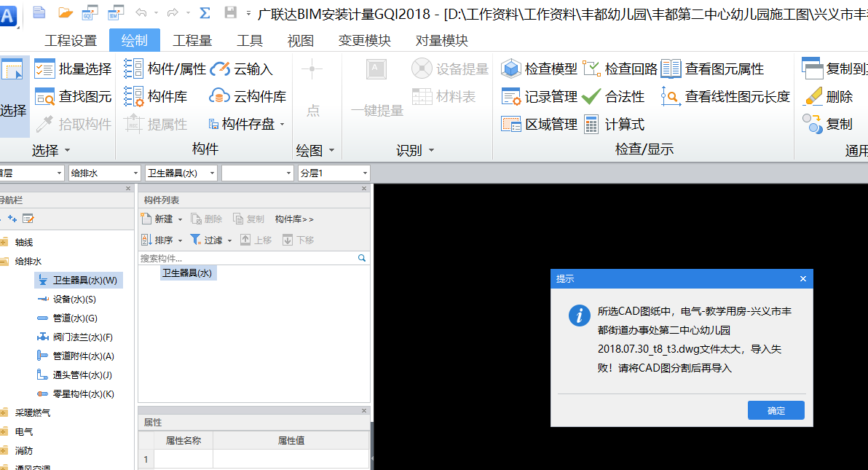Click the search magnifier in 搜索构件 box
This screenshot has width=868, height=470.
(x=361, y=258)
